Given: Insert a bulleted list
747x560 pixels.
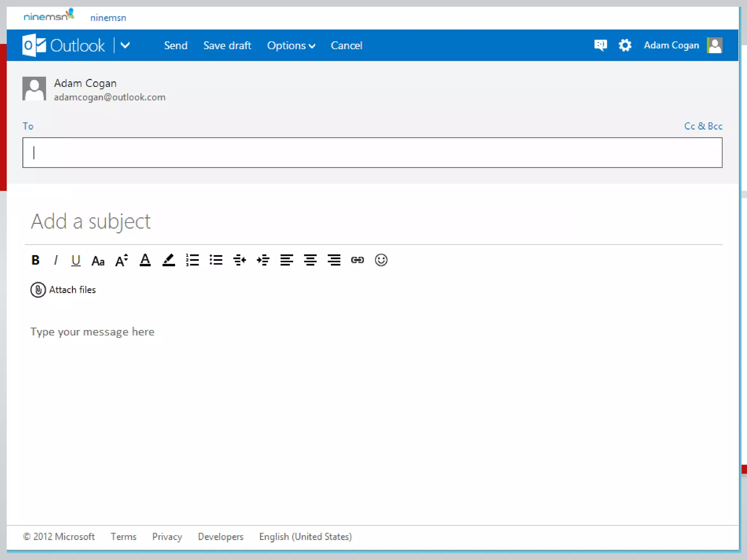Looking at the screenshot, I should click(216, 260).
